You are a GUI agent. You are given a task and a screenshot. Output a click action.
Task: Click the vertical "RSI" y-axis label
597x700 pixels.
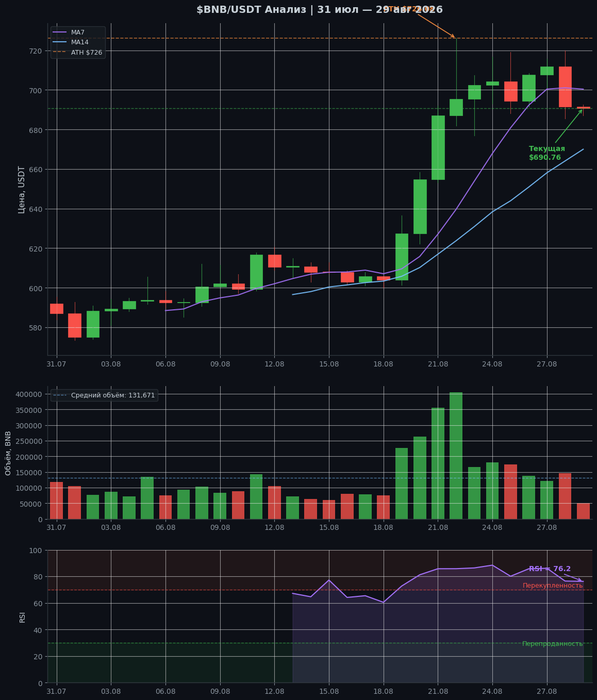[22, 617]
